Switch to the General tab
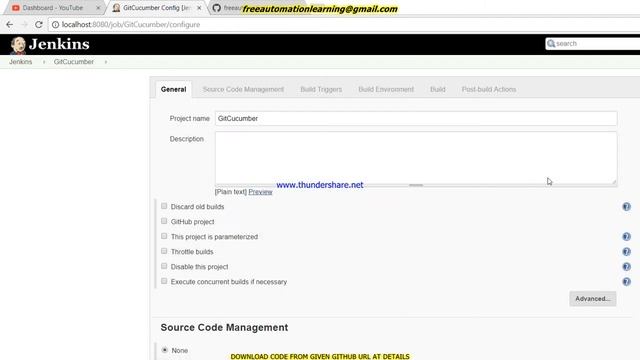Viewport: 640px width, 360px height. point(173,89)
